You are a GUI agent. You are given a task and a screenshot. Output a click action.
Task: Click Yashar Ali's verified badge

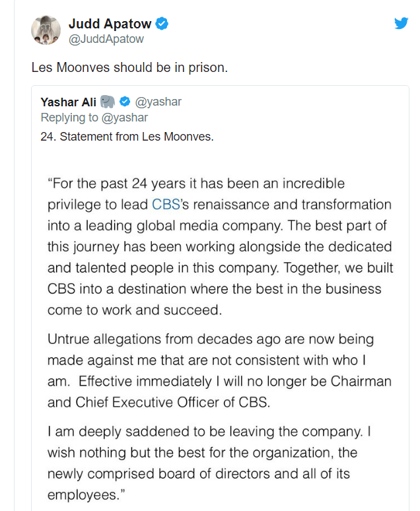click(125, 102)
